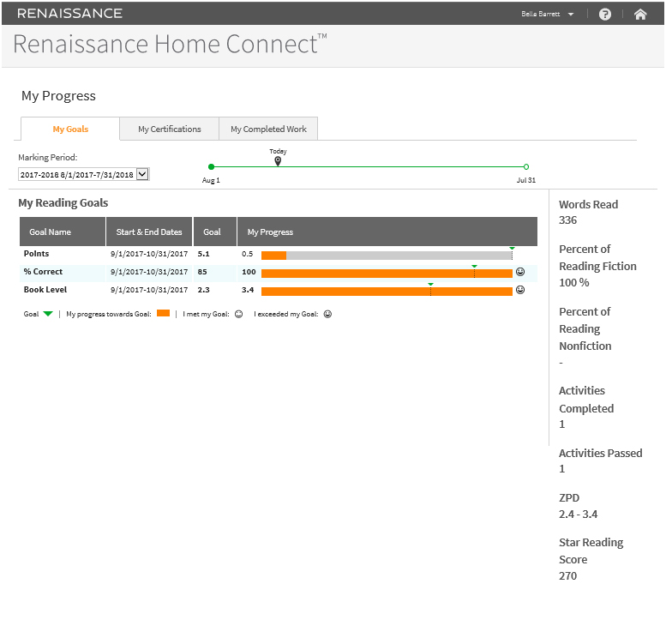
Task: Click the Points progress bar
Action: coord(387,256)
